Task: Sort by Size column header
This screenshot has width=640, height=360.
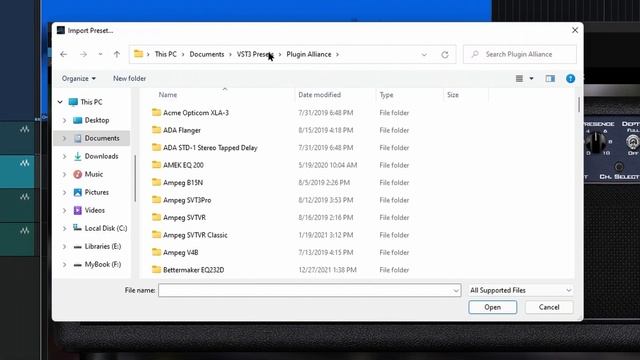Action: pyautogui.click(x=453, y=95)
